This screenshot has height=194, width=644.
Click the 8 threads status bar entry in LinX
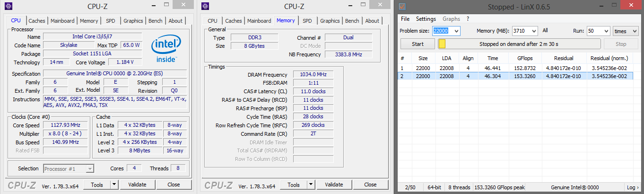click(x=459, y=187)
